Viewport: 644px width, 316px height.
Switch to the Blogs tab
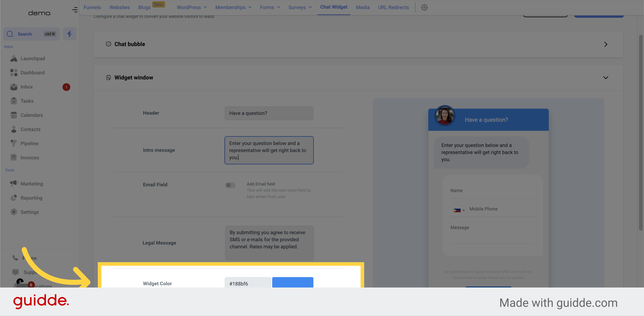pyautogui.click(x=144, y=7)
